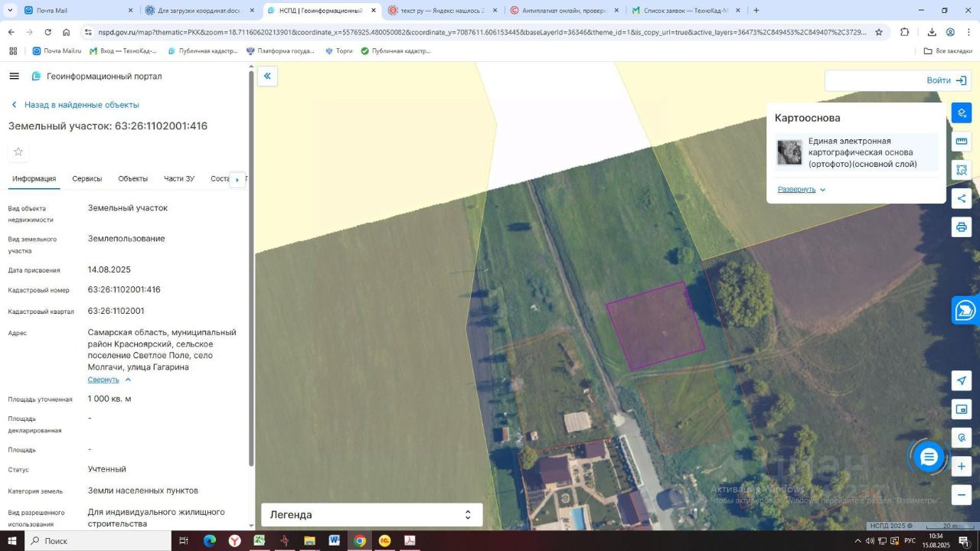Image resolution: width=980 pixels, height=551 pixels.
Task: Toggle the mini overview map button
Action: point(962,409)
